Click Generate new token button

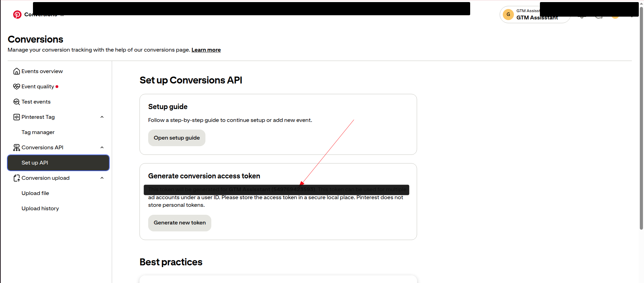tap(180, 223)
